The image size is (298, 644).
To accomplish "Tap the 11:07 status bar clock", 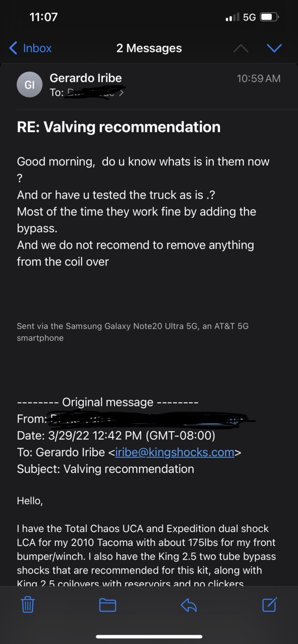I will coord(43,17).
